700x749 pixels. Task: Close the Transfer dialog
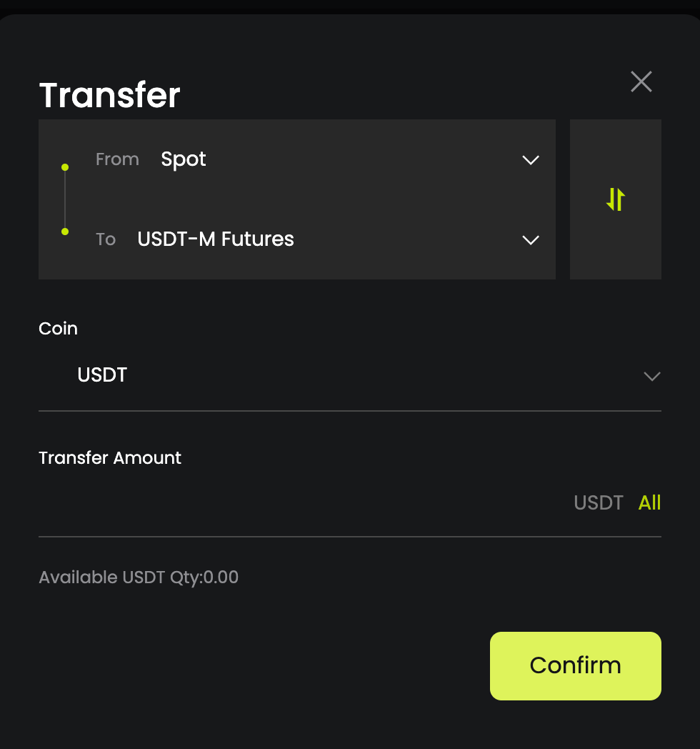tap(641, 81)
